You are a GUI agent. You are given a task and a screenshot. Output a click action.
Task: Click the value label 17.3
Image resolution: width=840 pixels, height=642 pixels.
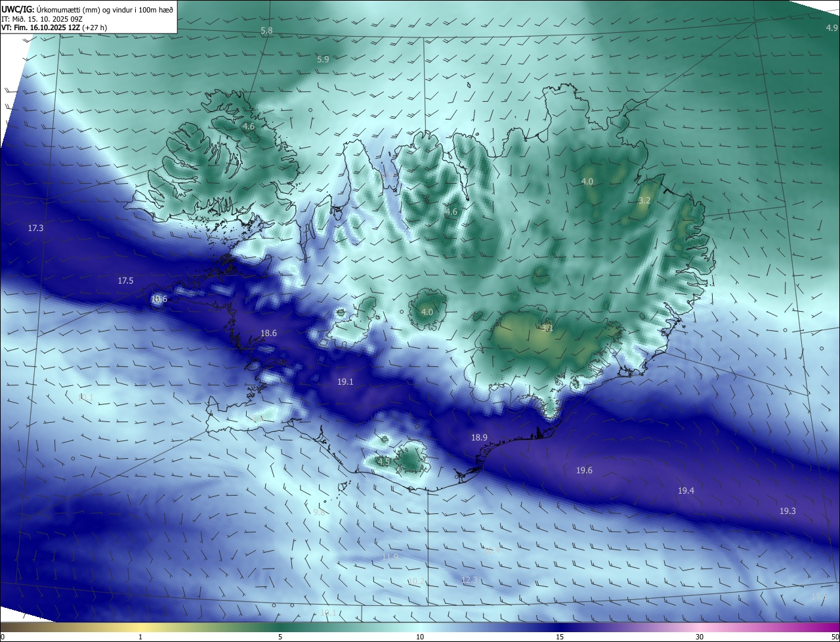[x=35, y=228]
